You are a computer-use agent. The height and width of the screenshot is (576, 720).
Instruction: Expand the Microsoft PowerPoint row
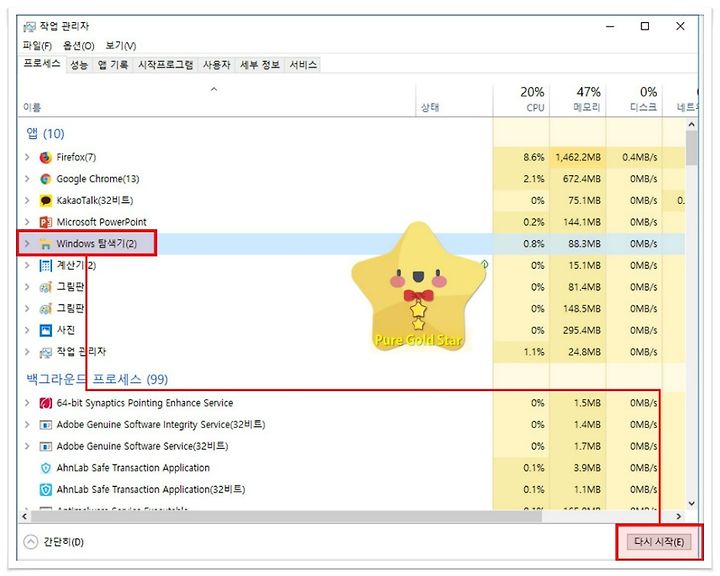pyautogui.click(x=27, y=222)
